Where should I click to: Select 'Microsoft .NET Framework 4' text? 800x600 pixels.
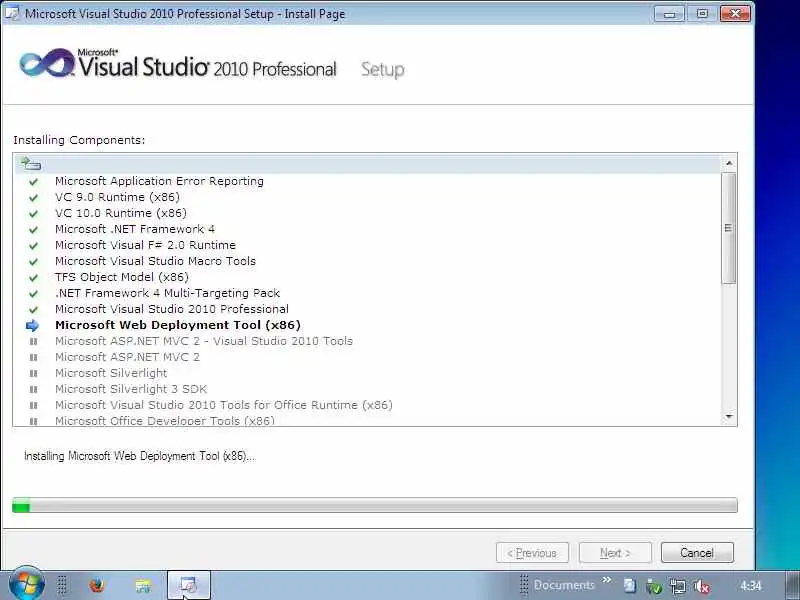[135, 229]
